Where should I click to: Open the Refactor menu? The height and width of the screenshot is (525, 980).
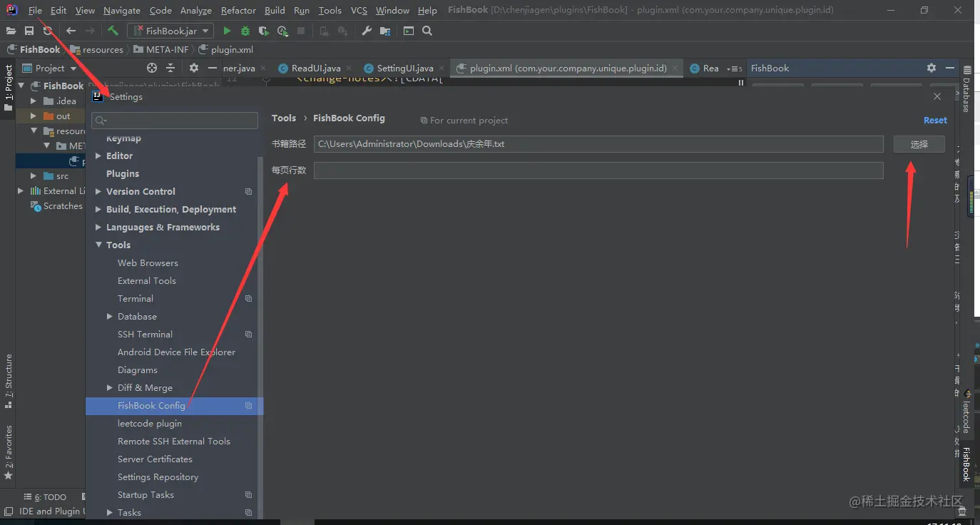(238, 10)
